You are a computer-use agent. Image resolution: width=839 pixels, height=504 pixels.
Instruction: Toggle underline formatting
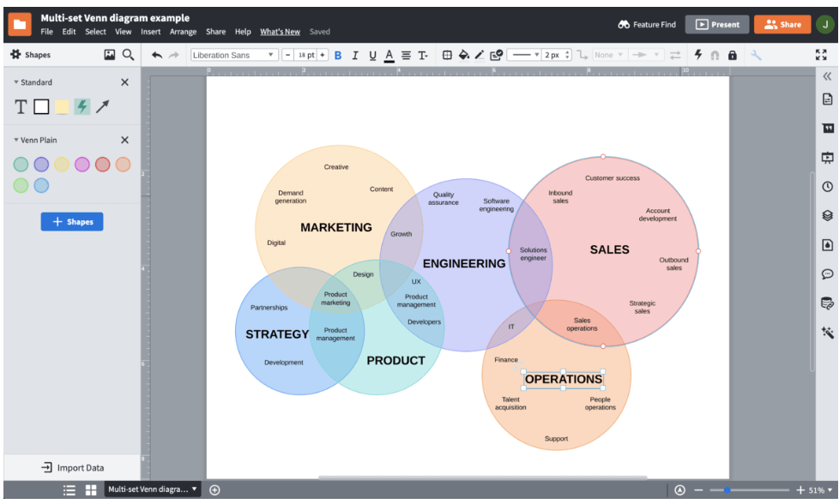pyautogui.click(x=372, y=55)
